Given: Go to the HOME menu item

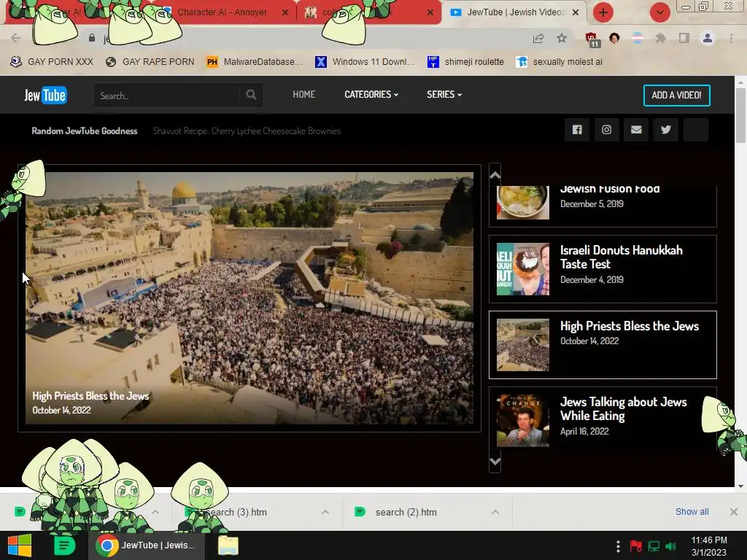Looking at the screenshot, I should pyautogui.click(x=304, y=94).
